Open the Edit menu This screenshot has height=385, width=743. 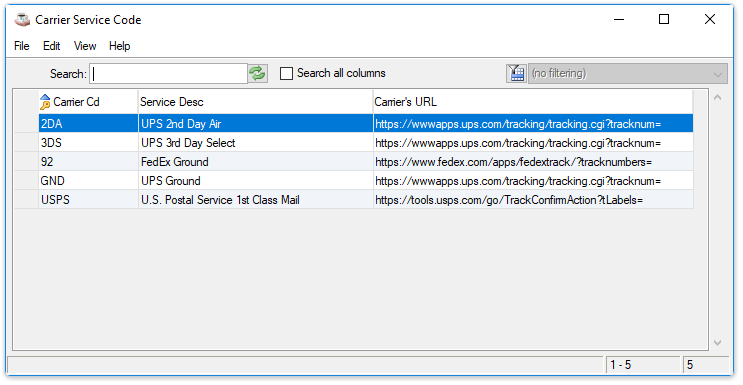tap(52, 46)
